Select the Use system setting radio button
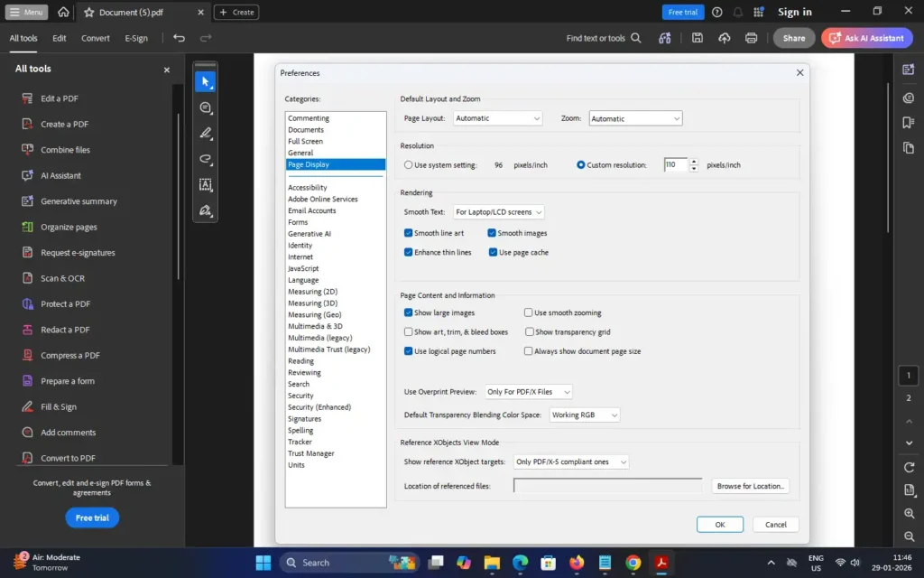The height and width of the screenshot is (578, 924). point(409,165)
